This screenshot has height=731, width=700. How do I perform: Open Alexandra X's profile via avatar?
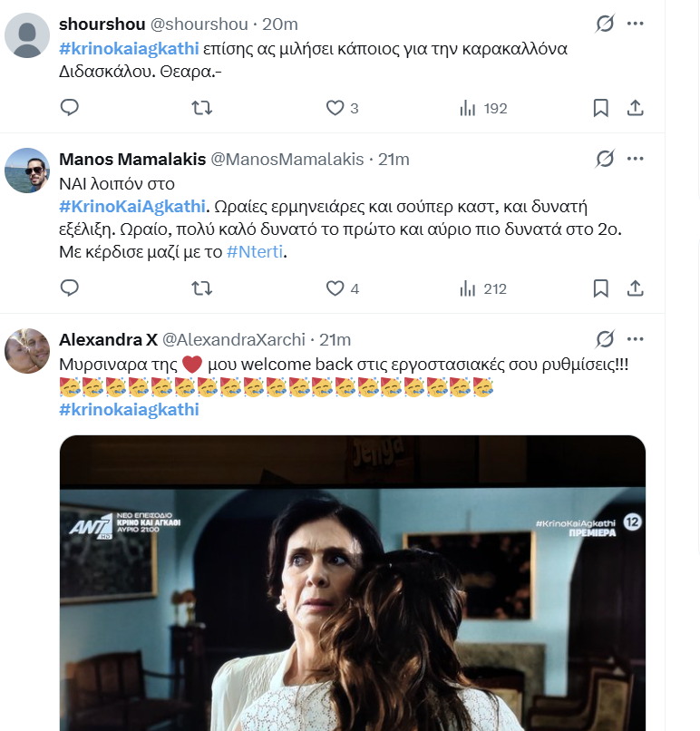pos(27,351)
